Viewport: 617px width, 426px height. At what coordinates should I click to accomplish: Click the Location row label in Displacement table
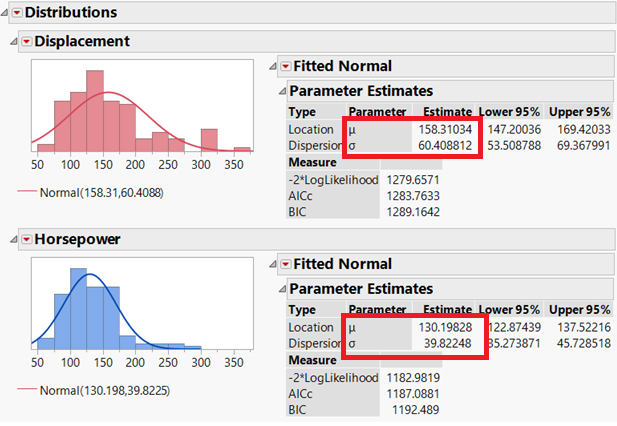[x=311, y=129]
